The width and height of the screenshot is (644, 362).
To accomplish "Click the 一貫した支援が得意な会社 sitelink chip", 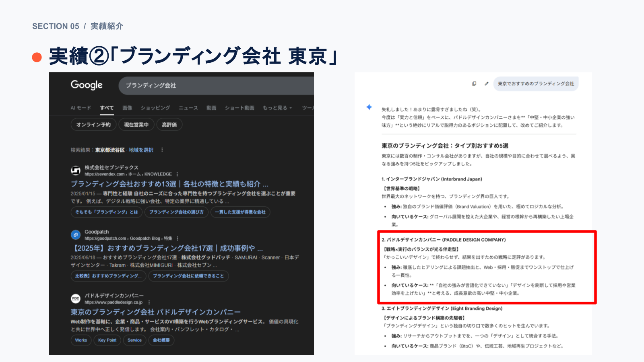I will tap(240, 212).
